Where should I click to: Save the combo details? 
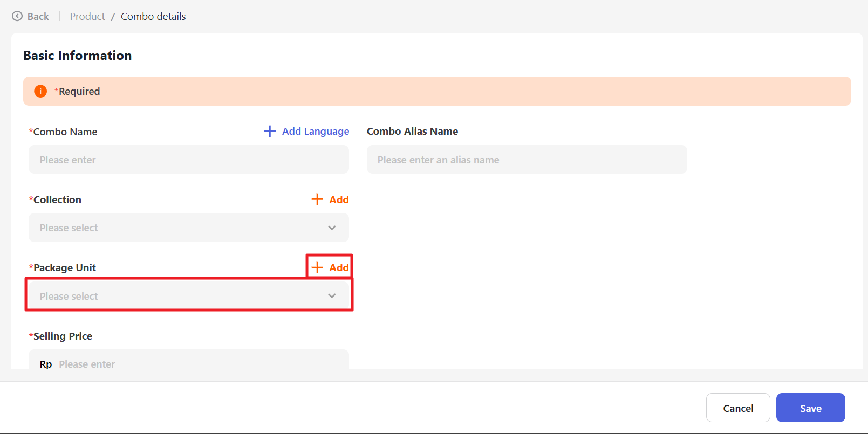coord(810,408)
